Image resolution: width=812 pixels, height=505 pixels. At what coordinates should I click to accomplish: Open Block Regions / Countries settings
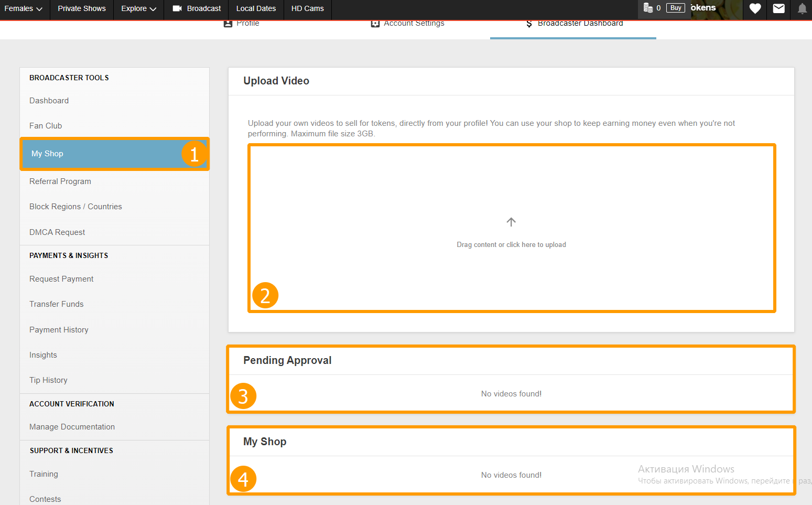point(75,207)
